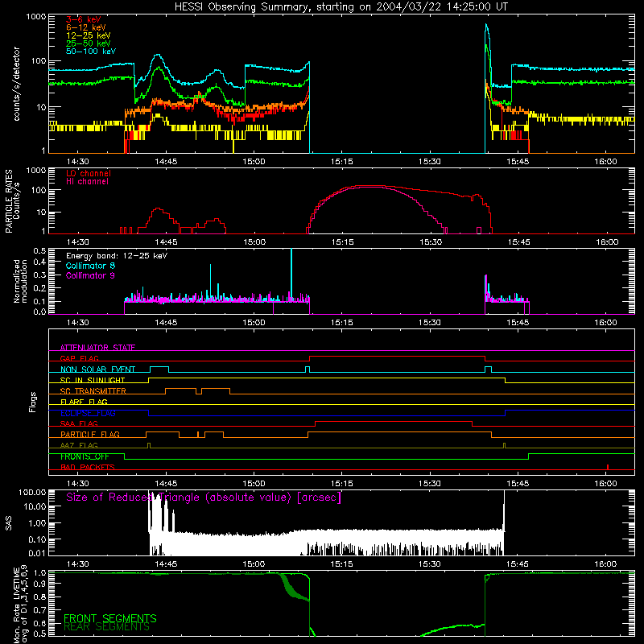644x644 pixels.
Task: Click the BAD PACKETS flag label
Action: (88, 467)
